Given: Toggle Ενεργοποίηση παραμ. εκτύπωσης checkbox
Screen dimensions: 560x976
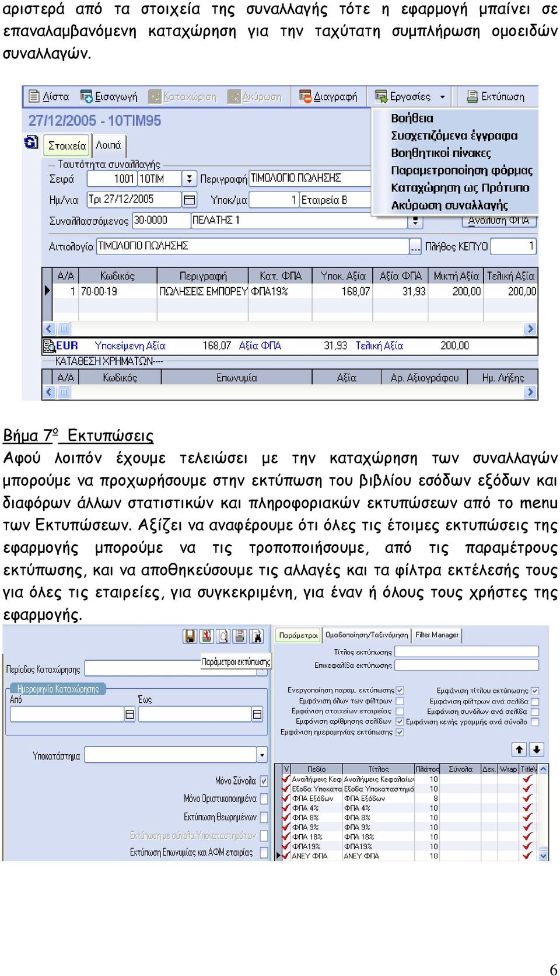Looking at the screenshot, I should [x=400, y=691].
